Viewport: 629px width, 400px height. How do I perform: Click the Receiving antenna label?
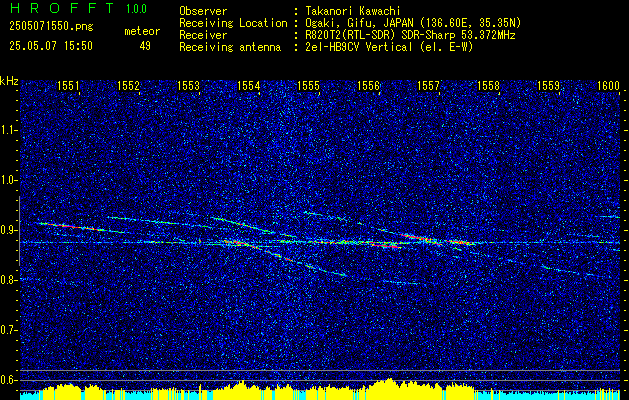(x=230, y=47)
